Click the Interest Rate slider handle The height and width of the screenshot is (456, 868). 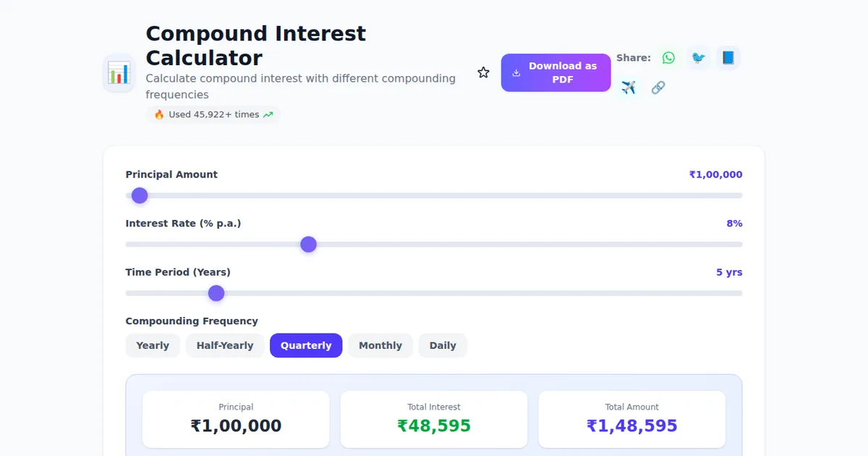pyautogui.click(x=309, y=245)
